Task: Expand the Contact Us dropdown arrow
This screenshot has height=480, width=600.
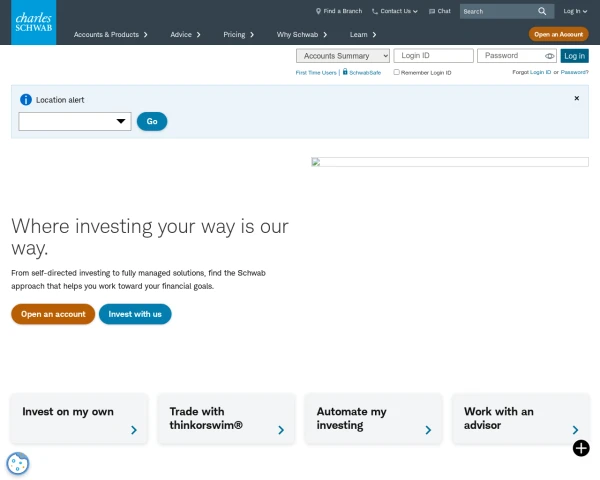Action: point(415,11)
